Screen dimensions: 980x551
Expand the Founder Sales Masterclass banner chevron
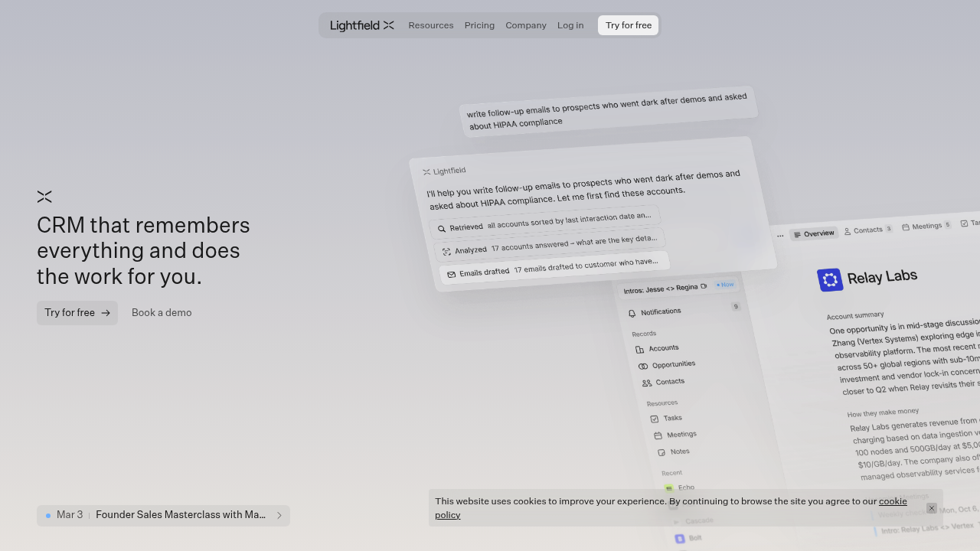coord(279,515)
